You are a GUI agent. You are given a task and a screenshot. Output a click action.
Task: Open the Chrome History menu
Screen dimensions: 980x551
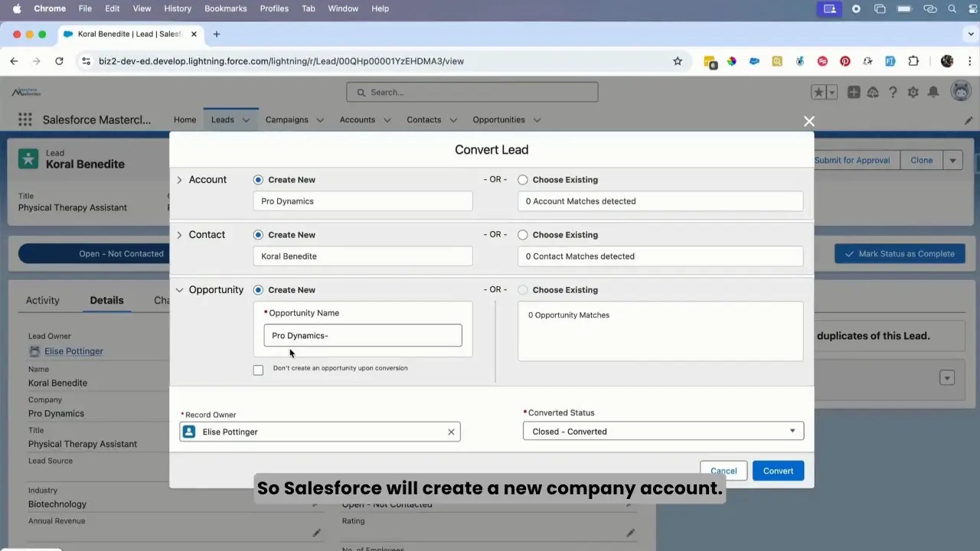178,8
